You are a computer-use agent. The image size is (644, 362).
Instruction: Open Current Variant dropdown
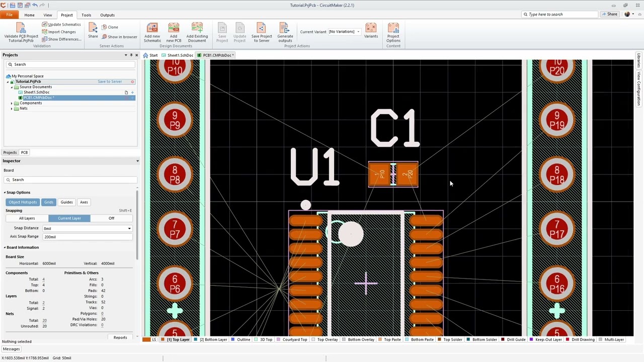[358, 32]
